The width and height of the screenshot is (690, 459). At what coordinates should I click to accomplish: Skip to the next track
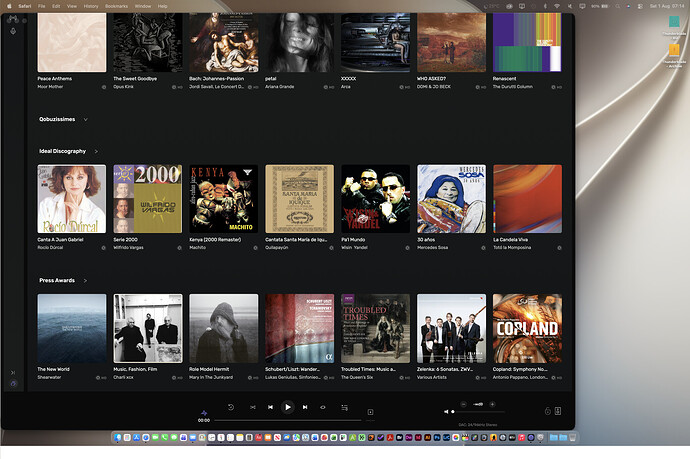[x=305, y=407]
